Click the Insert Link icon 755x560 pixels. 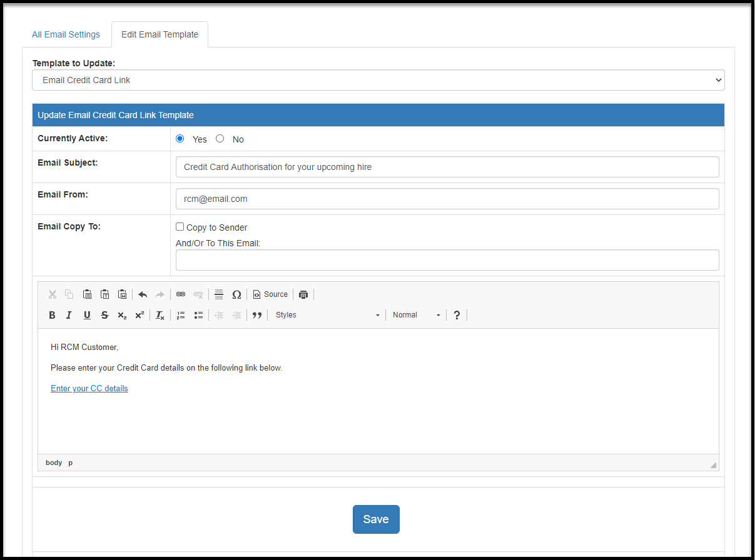(180, 294)
